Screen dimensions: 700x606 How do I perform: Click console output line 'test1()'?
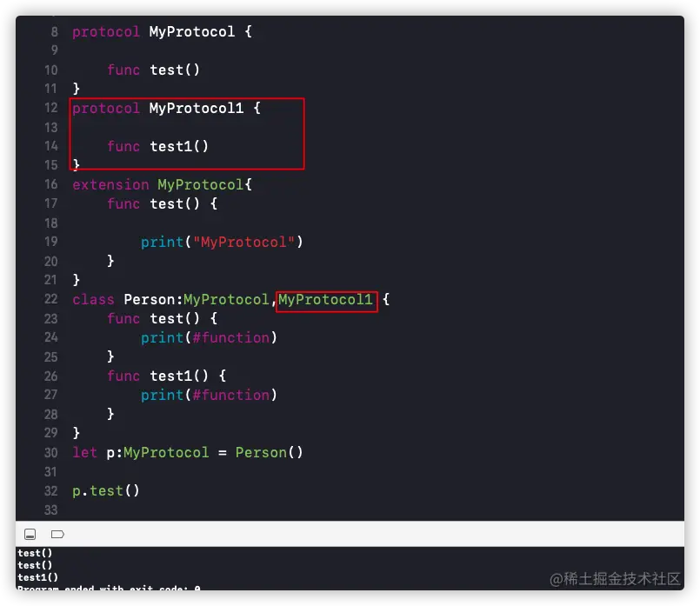pos(38,577)
